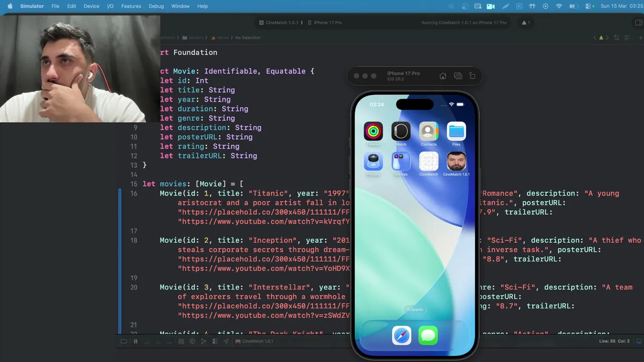Click the camera recording icon in the menu bar

(x=491, y=6)
